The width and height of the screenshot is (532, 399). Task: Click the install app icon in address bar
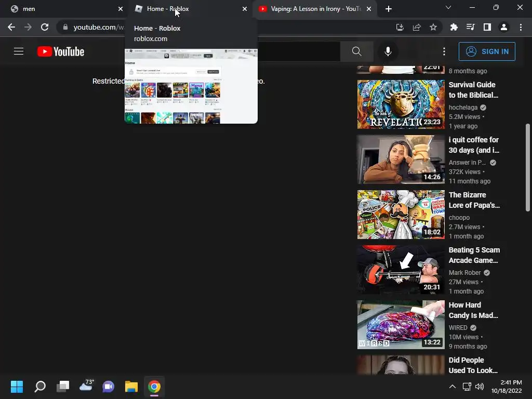(400, 27)
